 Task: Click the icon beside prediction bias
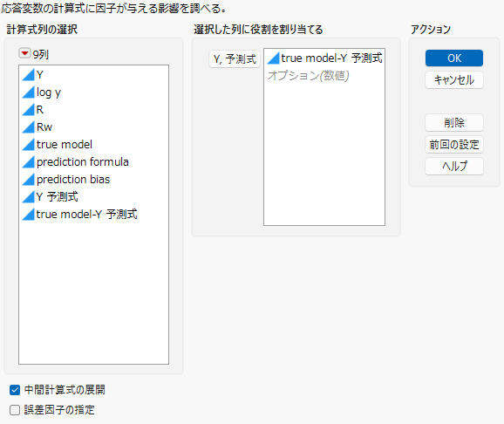point(28,179)
